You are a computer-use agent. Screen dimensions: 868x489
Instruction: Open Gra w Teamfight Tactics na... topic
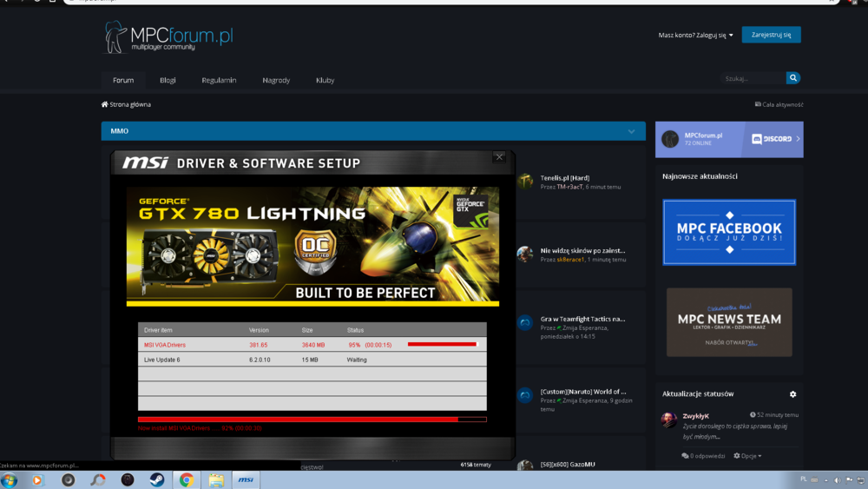pos(582,319)
